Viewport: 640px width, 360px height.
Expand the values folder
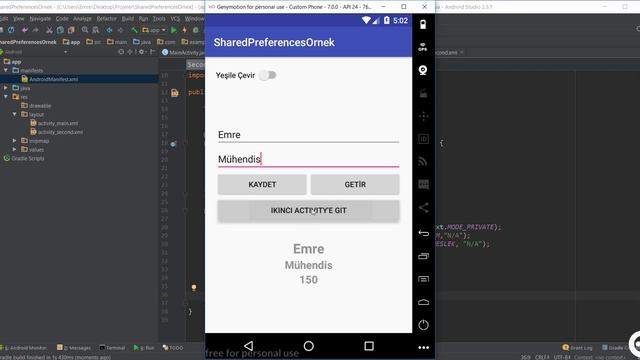[x=15, y=149]
